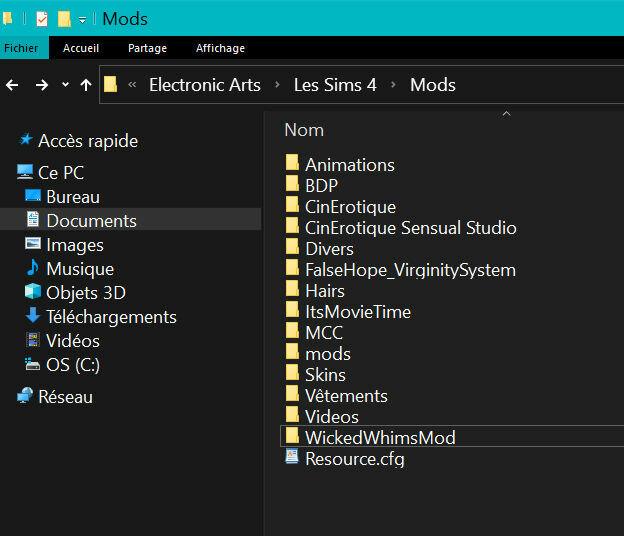Navigate to Les Sims 4 breadcrumb
624x536 pixels.
click(x=335, y=85)
